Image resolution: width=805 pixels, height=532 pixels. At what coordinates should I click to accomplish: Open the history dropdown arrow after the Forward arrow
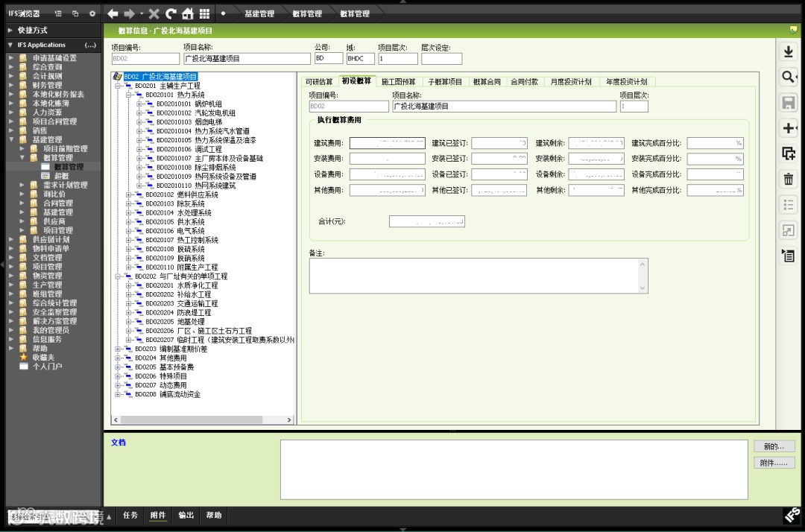[142, 14]
